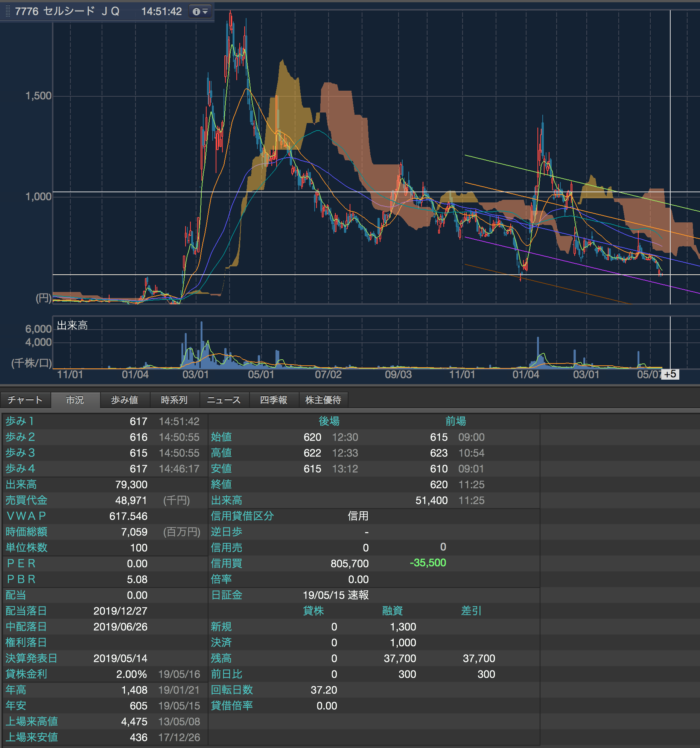Screen dimensions: 700x748
Task: Open the 株主優待 tab
Action: pyautogui.click(x=323, y=400)
